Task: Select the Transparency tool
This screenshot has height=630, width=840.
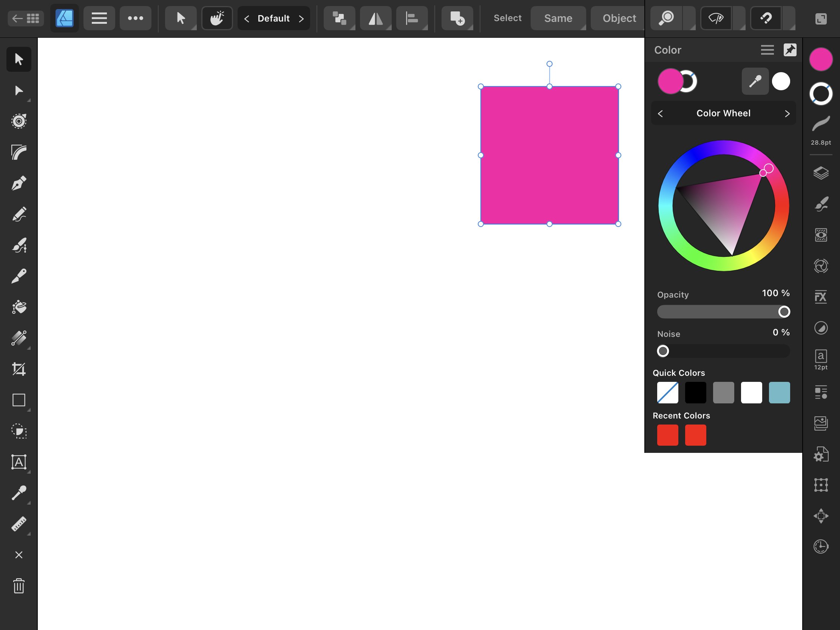Action: [19, 338]
